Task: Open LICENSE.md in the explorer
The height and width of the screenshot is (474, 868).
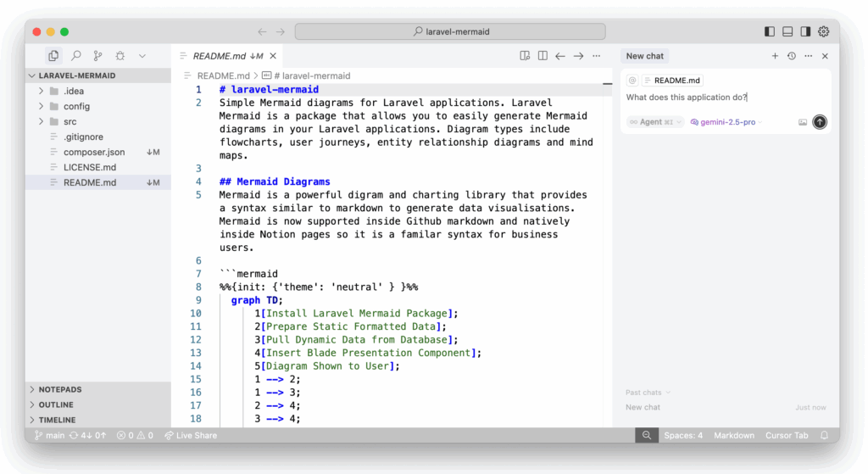Action: 98,167
